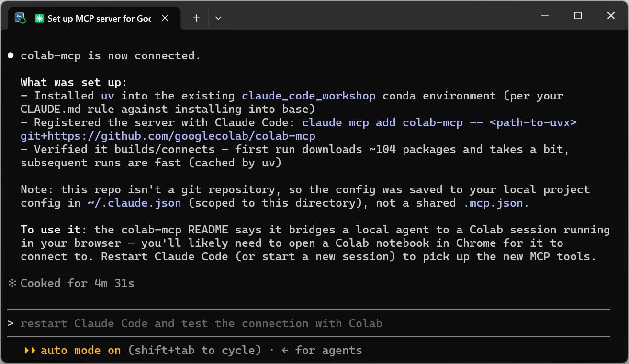Click the terminal app icon in title bar
The height and width of the screenshot is (364, 629).
tap(20, 18)
